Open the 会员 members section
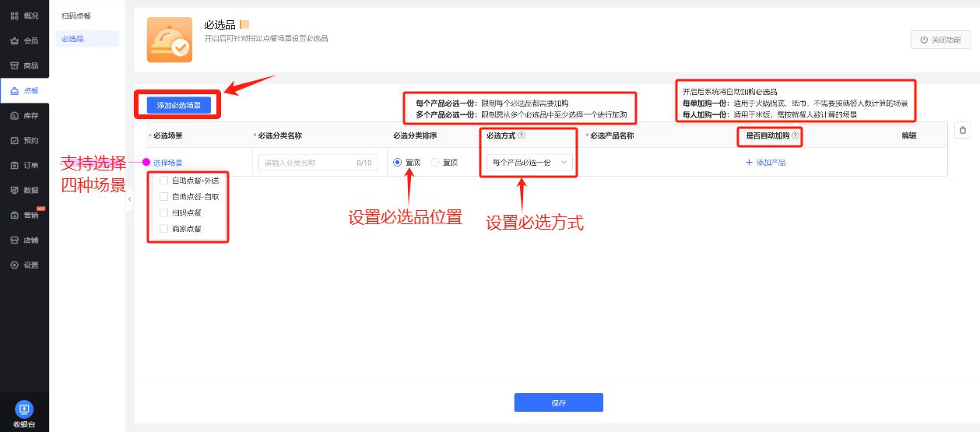The height and width of the screenshot is (432, 980). point(24,40)
